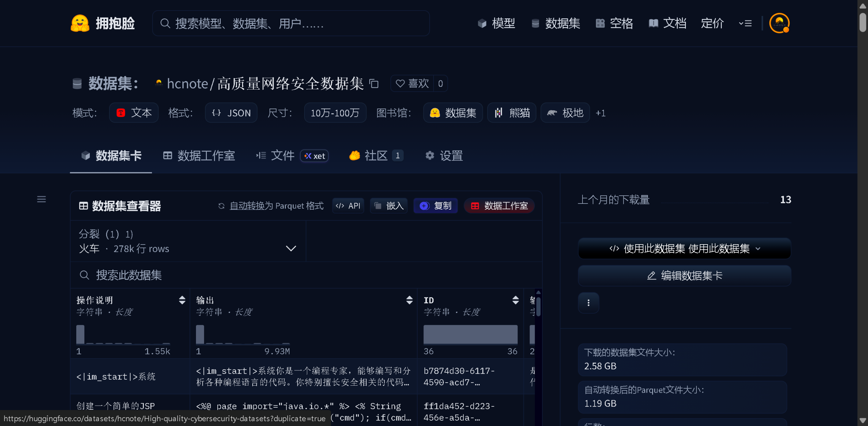The width and height of the screenshot is (868, 426).
Task: Open the API panel in the dataset viewer
Action: point(348,206)
